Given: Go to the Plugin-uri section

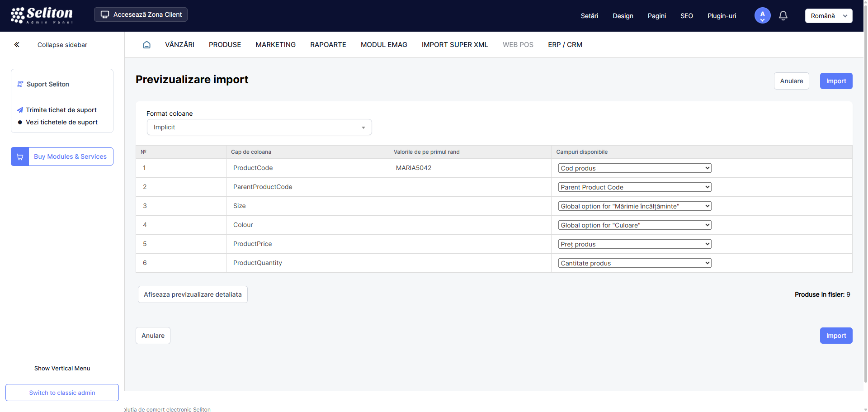Looking at the screenshot, I should click(722, 16).
